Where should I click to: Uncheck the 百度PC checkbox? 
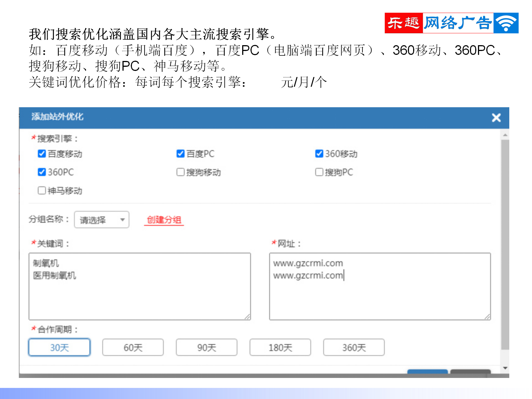pos(180,154)
